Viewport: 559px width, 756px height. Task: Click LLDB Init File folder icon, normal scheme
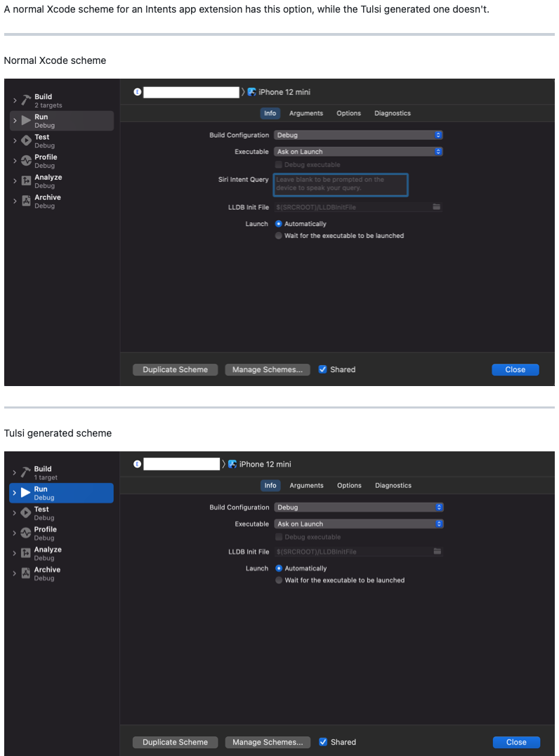tap(437, 207)
